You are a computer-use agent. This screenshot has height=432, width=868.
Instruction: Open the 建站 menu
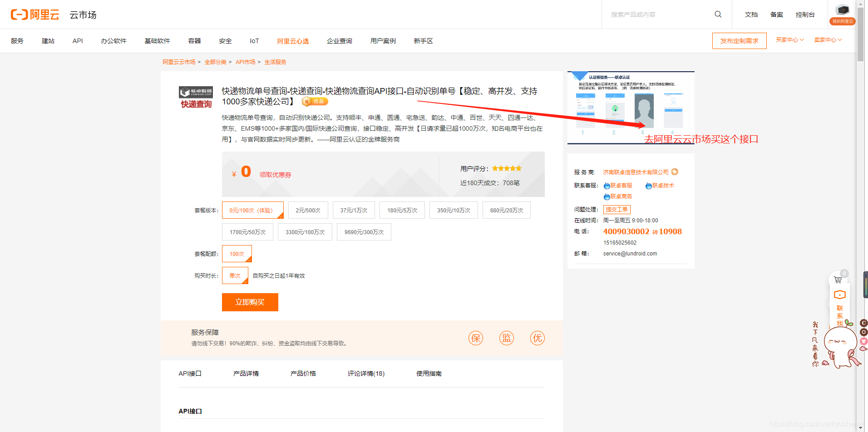click(48, 41)
